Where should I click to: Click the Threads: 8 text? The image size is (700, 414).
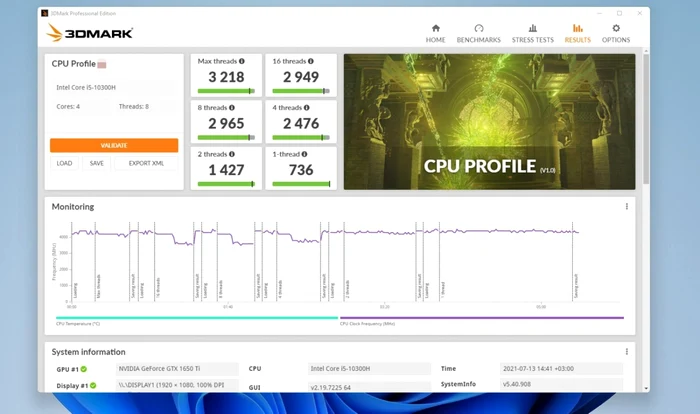[x=133, y=106]
